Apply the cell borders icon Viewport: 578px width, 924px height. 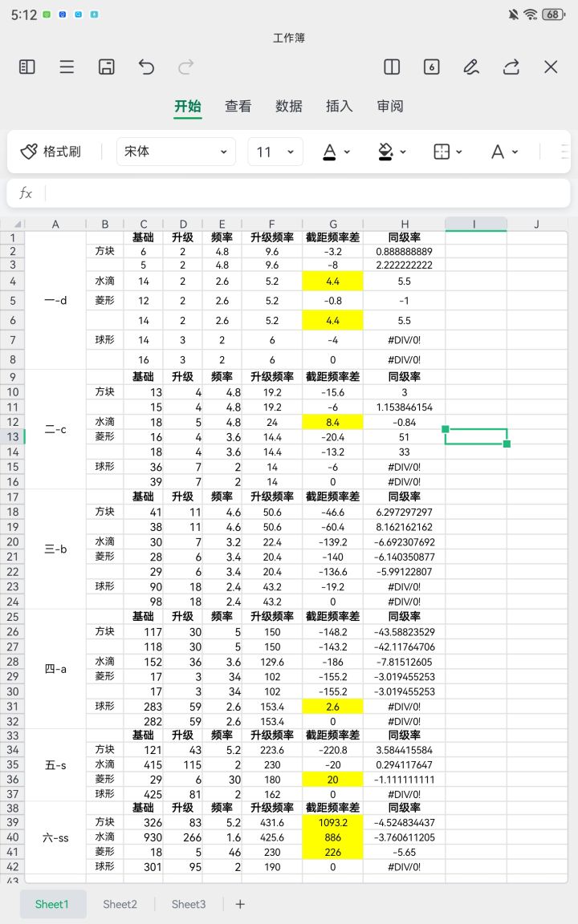click(x=442, y=152)
